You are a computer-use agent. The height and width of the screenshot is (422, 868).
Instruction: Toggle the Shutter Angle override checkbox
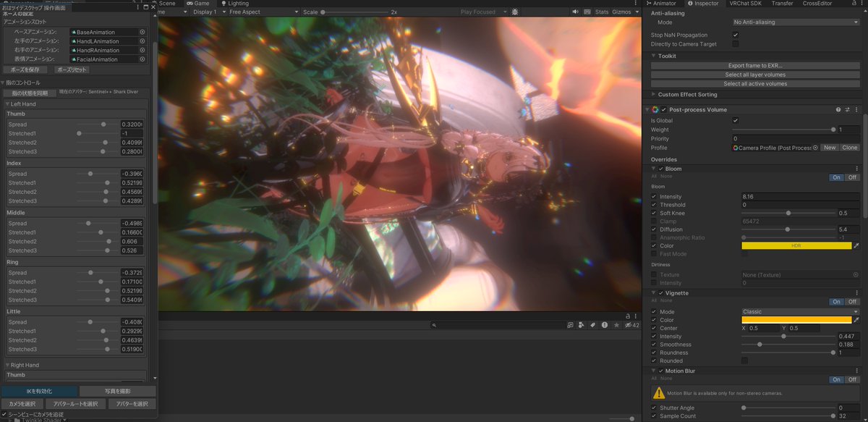655,408
